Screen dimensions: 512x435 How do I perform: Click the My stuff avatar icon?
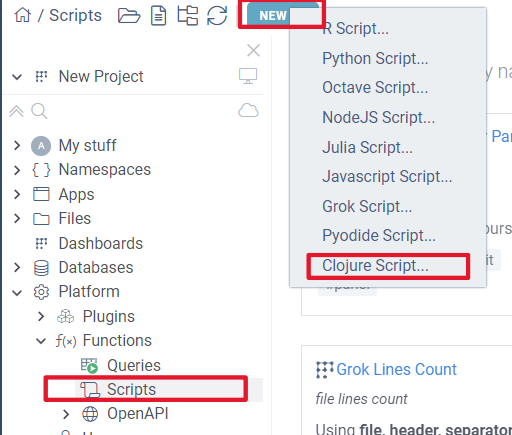click(x=41, y=146)
